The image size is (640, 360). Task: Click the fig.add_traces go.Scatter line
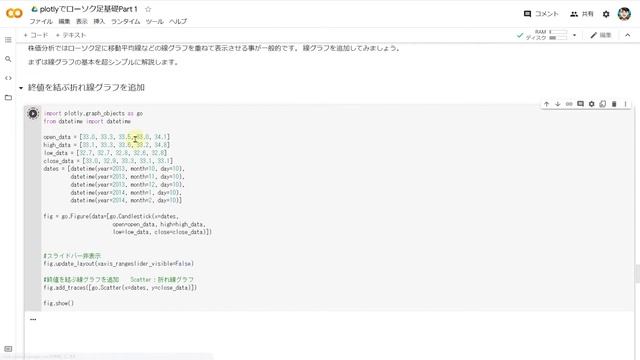(120, 288)
